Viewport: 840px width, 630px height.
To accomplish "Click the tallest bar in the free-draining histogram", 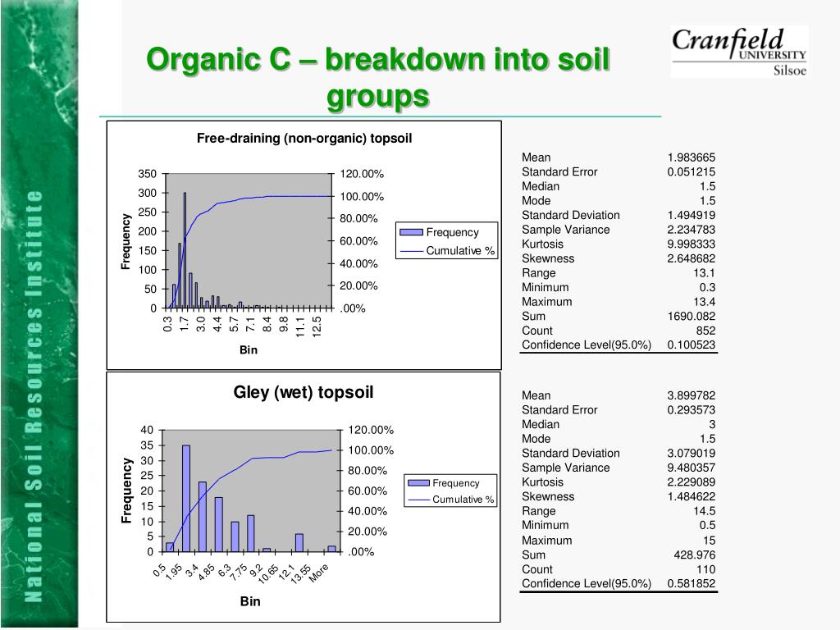I will [185, 250].
